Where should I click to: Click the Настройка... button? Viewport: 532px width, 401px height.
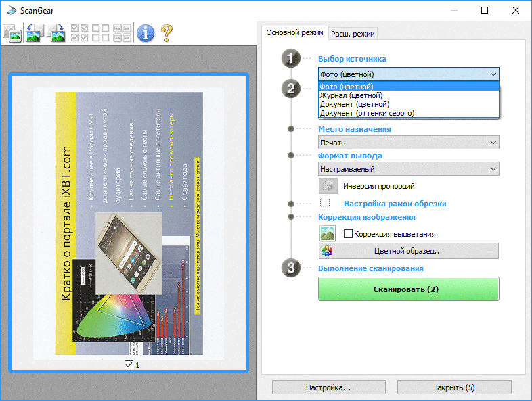328,387
